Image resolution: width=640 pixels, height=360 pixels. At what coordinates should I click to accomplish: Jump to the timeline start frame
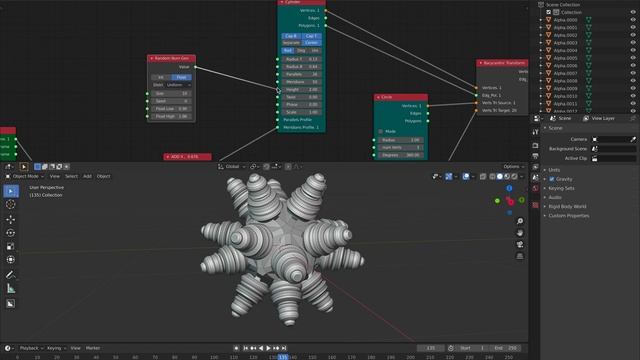coord(245,348)
